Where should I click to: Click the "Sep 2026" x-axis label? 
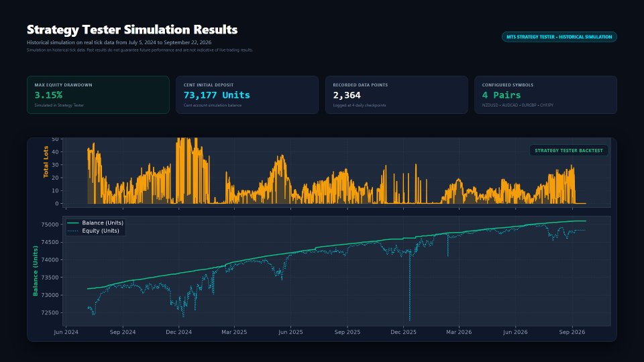pyautogui.click(x=572, y=332)
